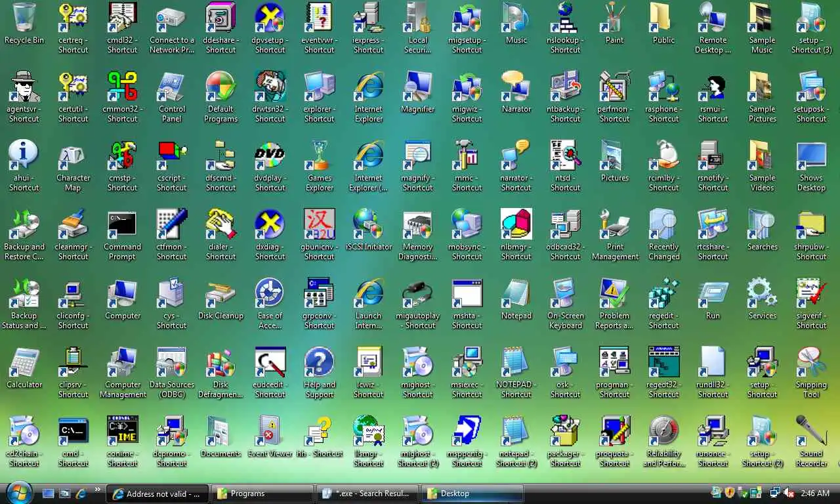Switch to Address not valid taskbar window
Screen dimensions: 840x504
tap(158, 493)
